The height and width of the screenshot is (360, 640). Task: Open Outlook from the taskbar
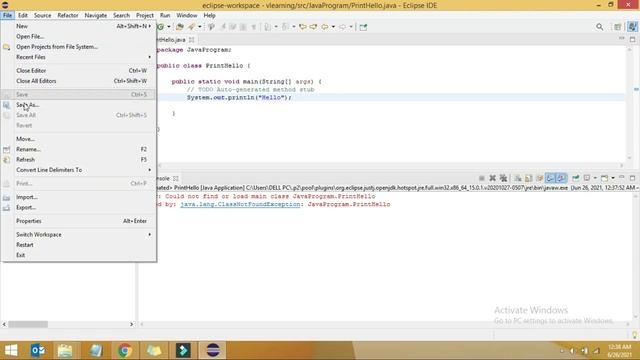[x=38, y=350]
